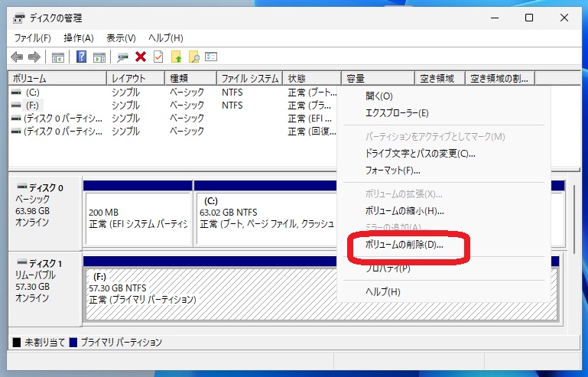Screen dimensions: 588x377
Task: Sort by the ファイル システム column header
Action: pyautogui.click(x=250, y=79)
